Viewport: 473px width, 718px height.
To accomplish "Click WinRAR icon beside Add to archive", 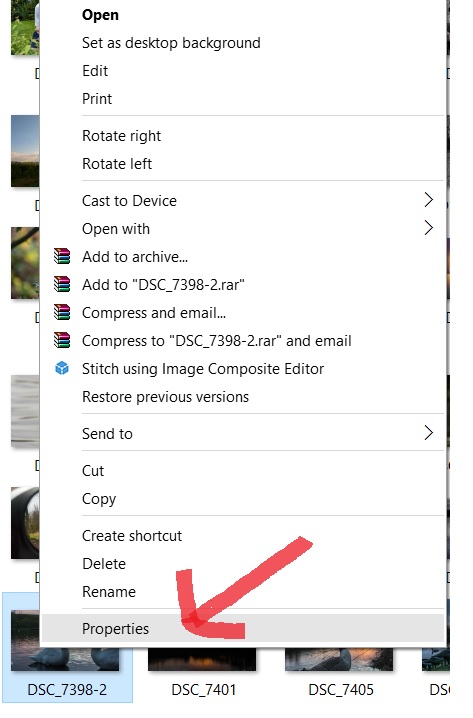I will click(62, 256).
